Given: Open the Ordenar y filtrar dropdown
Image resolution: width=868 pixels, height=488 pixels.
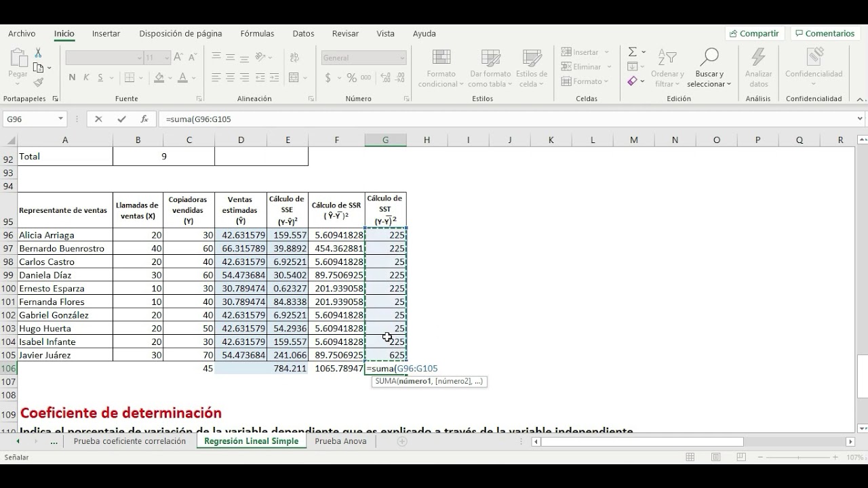Looking at the screenshot, I should tap(667, 68).
